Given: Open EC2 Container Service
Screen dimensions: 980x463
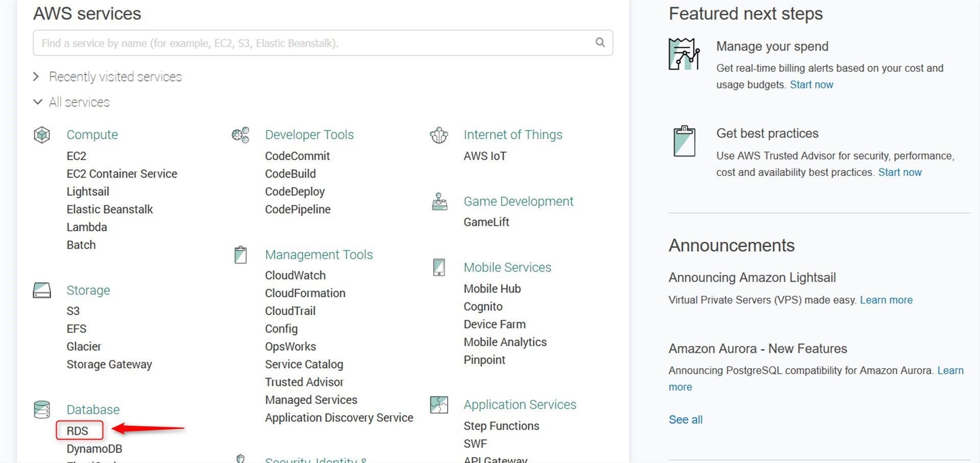Looking at the screenshot, I should (122, 174).
